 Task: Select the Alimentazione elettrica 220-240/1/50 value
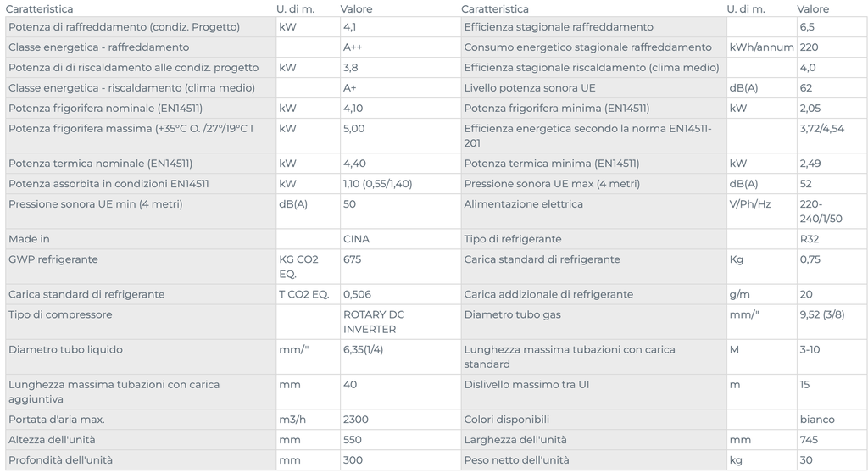(821, 211)
